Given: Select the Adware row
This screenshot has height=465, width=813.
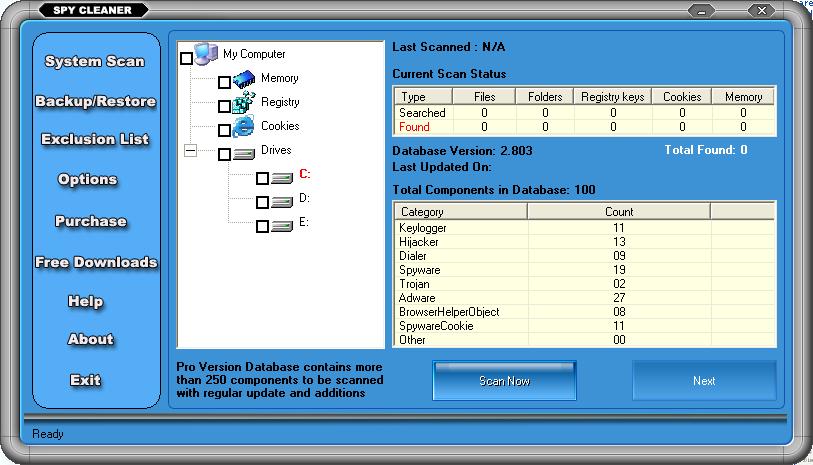Looking at the screenshot, I should (584, 298).
